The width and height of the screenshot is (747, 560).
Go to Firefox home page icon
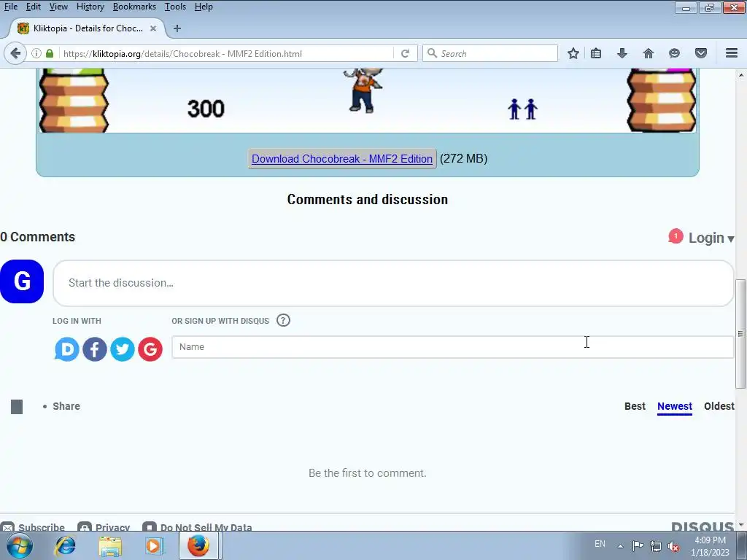(x=649, y=53)
